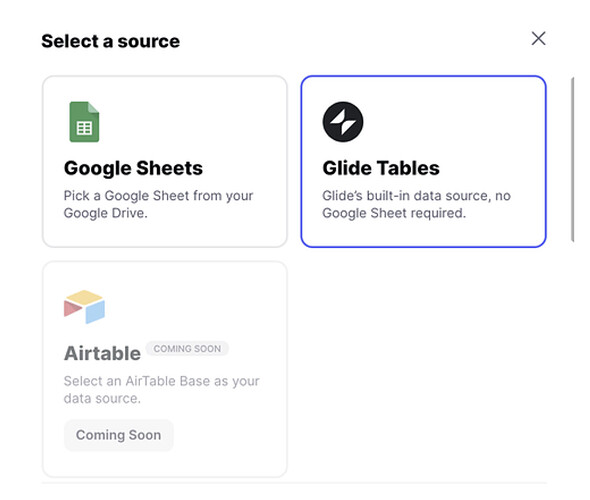This screenshot has width=590, height=500.
Task: Click the green Google Sheets icon
Action: [x=84, y=122]
